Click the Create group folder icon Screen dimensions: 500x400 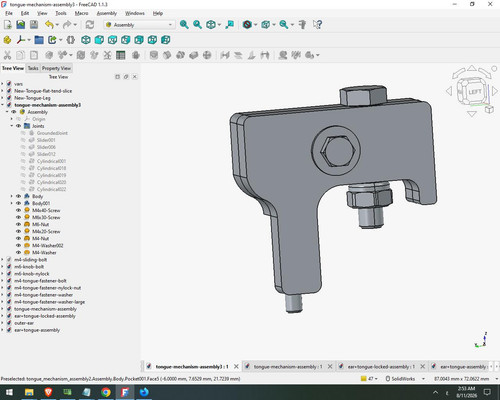pyautogui.click(x=39, y=40)
